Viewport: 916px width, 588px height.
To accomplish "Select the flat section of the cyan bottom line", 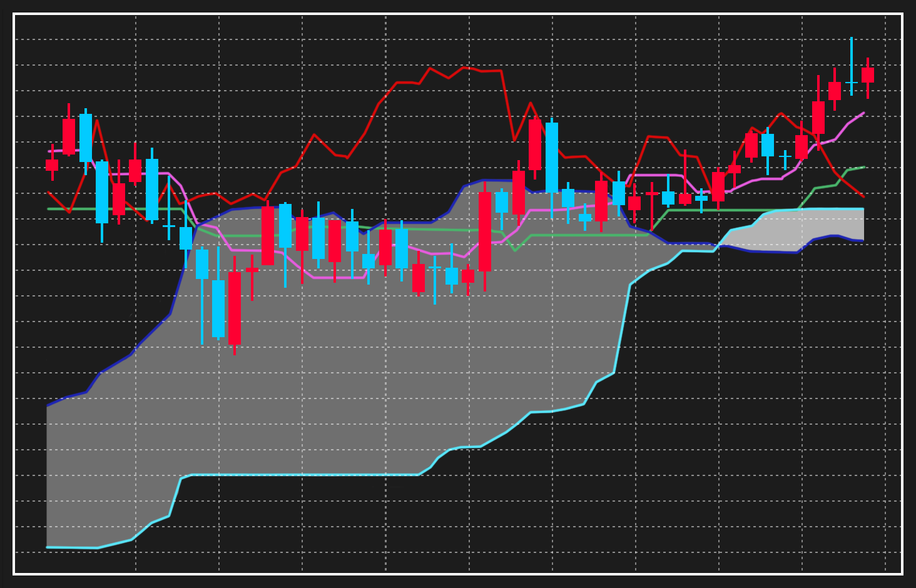I will pos(300,475).
